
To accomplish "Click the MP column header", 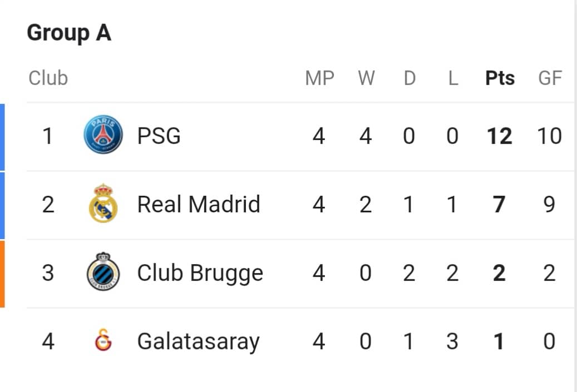I will pyautogui.click(x=320, y=78).
